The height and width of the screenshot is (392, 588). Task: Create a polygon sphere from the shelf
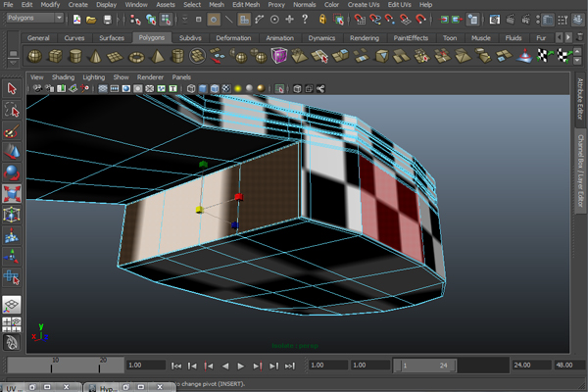click(35, 57)
